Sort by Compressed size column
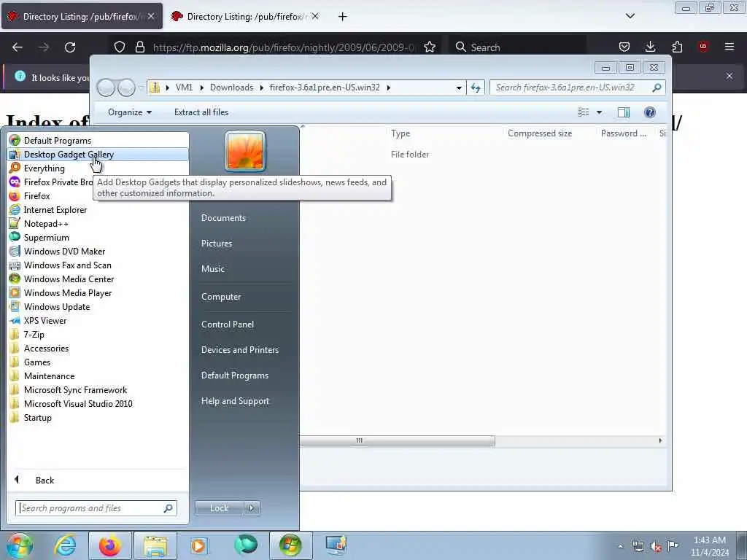 pyautogui.click(x=540, y=134)
